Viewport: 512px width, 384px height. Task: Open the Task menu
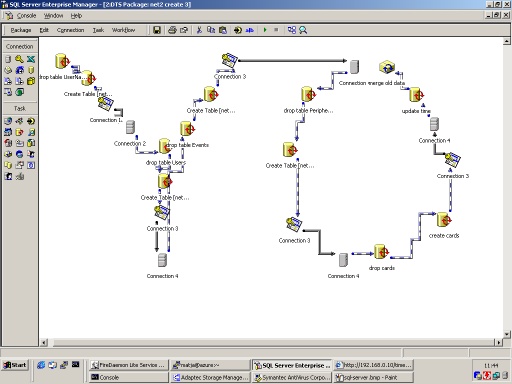(98, 30)
